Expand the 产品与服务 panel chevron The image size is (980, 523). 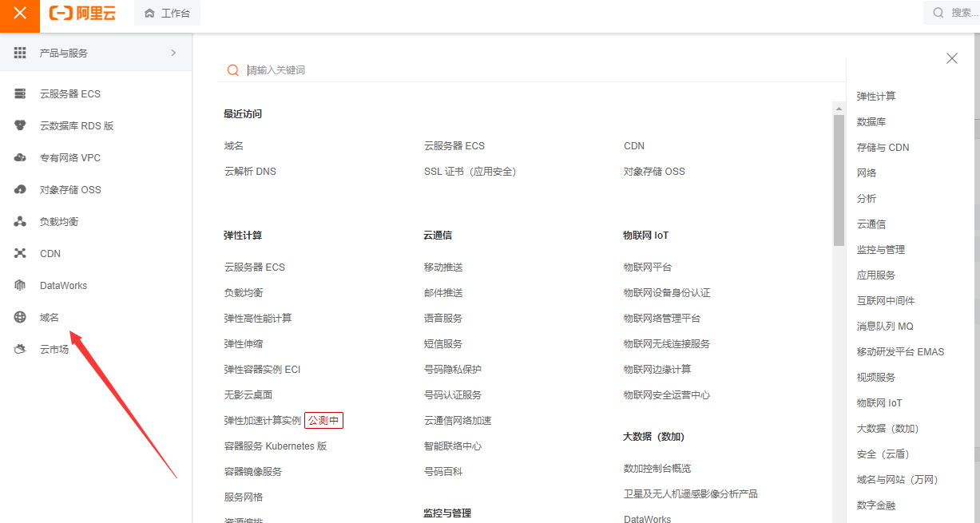tap(173, 53)
